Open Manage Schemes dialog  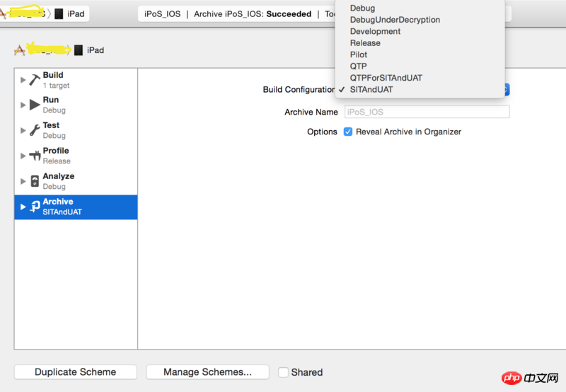point(207,371)
